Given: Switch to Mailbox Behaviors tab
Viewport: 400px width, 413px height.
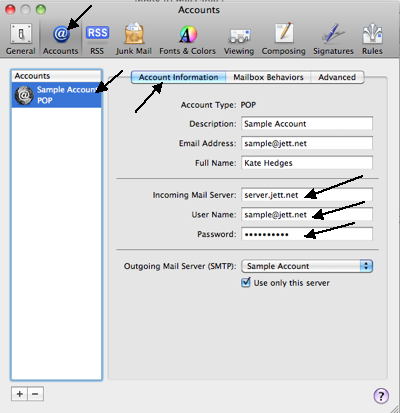Looking at the screenshot, I should 268,77.
